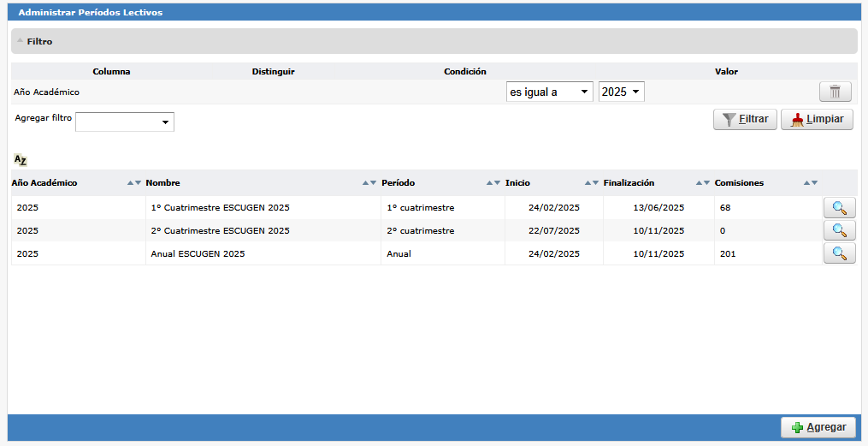This screenshot has height=446, width=868.
Task: Open alphabetical sort AZ icon
Action: click(21, 160)
